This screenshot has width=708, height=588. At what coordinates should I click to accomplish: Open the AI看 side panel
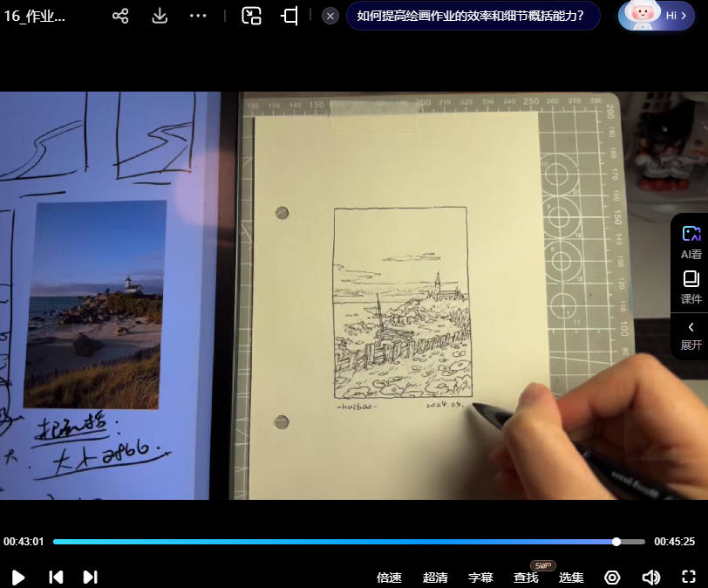691,242
